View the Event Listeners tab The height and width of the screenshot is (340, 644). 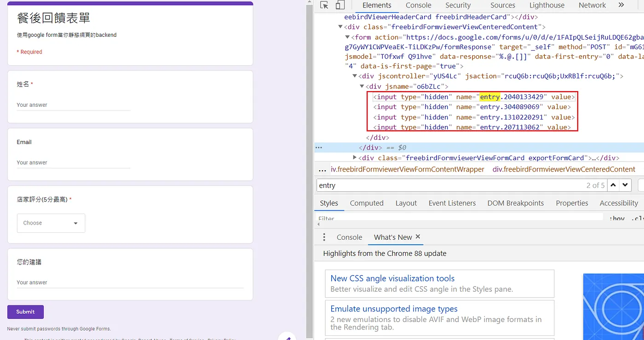coord(452,203)
